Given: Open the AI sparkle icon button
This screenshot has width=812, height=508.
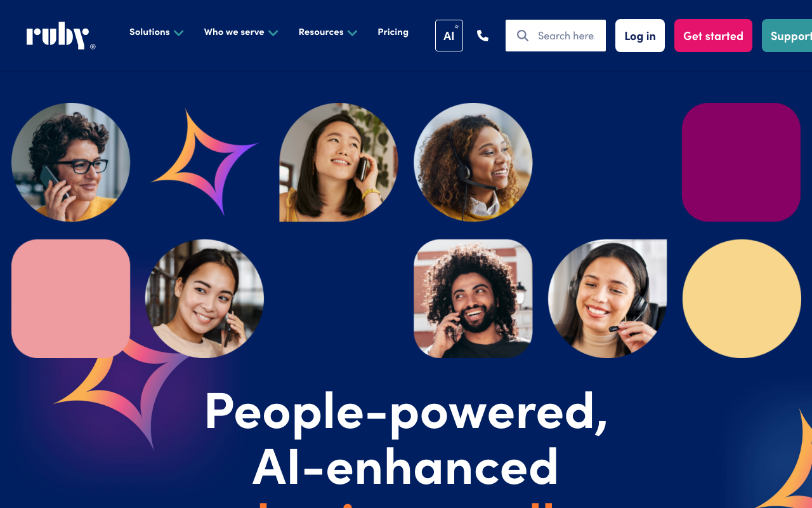Looking at the screenshot, I should pyautogui.click(x=449, y=36).
